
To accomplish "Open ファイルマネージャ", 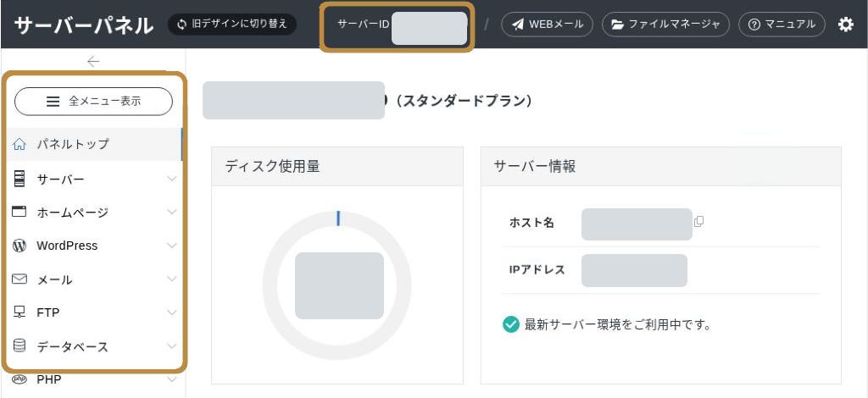I will coord(665,25).
